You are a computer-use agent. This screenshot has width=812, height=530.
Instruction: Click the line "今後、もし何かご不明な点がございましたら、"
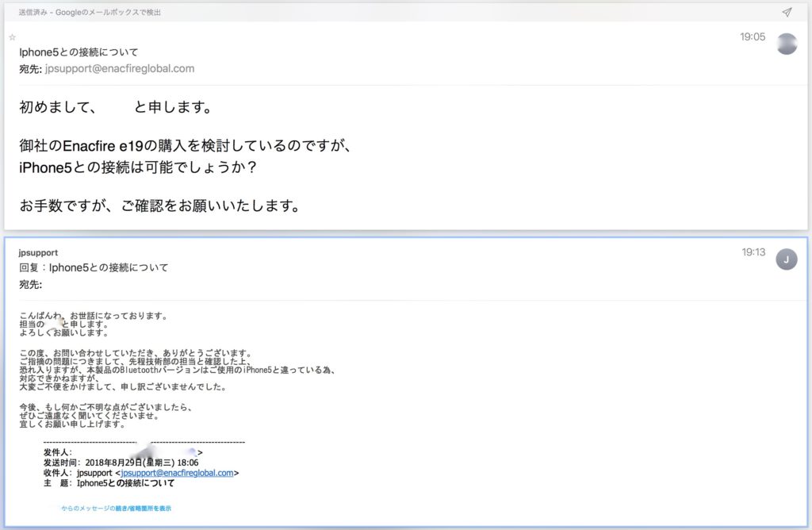(105, 407)
